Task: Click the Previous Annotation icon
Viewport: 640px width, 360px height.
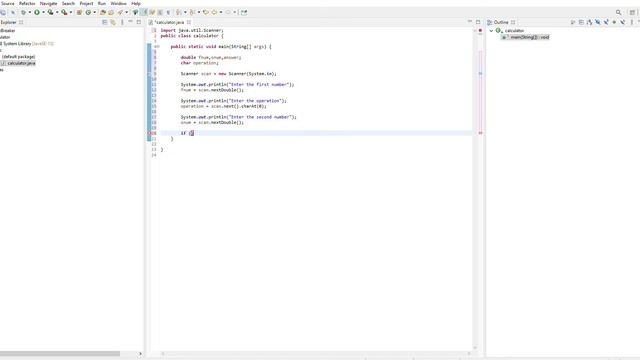Action: point(192,12)
